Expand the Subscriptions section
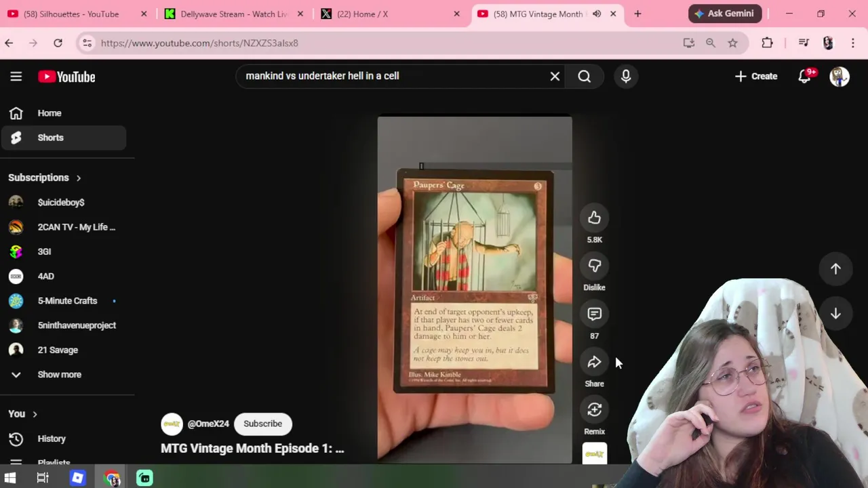Image resolution: width=868 pixels, height=488 pixels. coord(45,178)
